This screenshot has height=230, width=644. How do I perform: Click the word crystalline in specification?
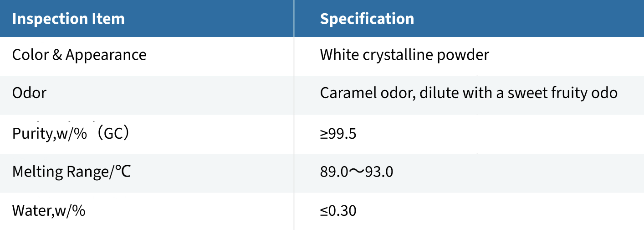tap(399, 55)
